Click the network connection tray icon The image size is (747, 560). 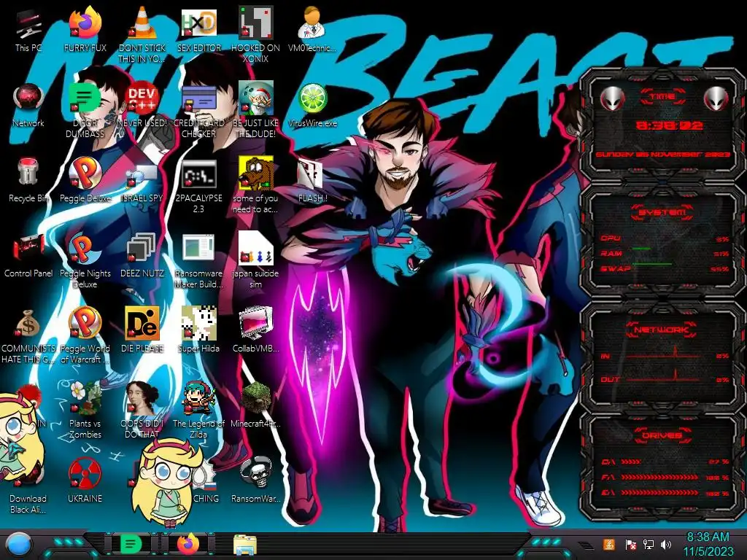(x=648, y=544)
